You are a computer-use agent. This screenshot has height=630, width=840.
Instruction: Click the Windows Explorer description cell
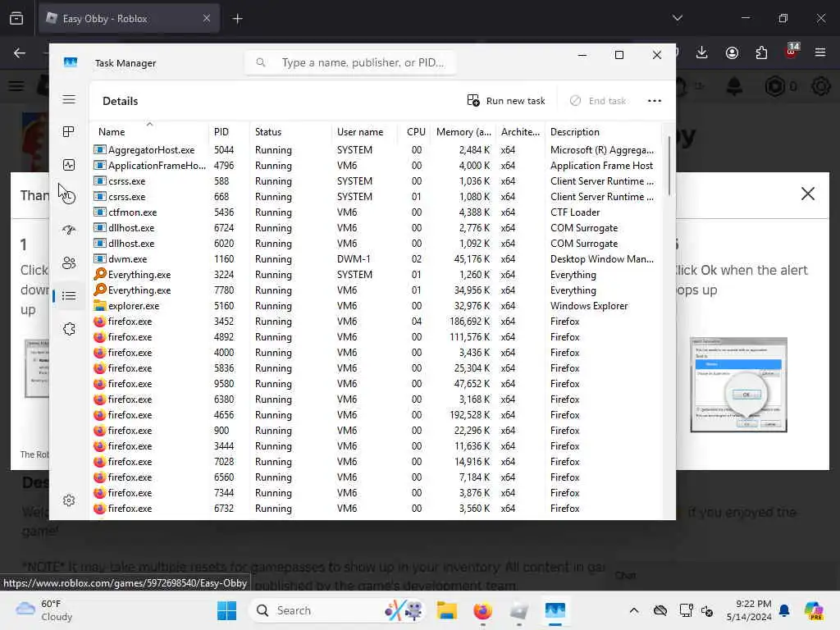click(589, 306)
